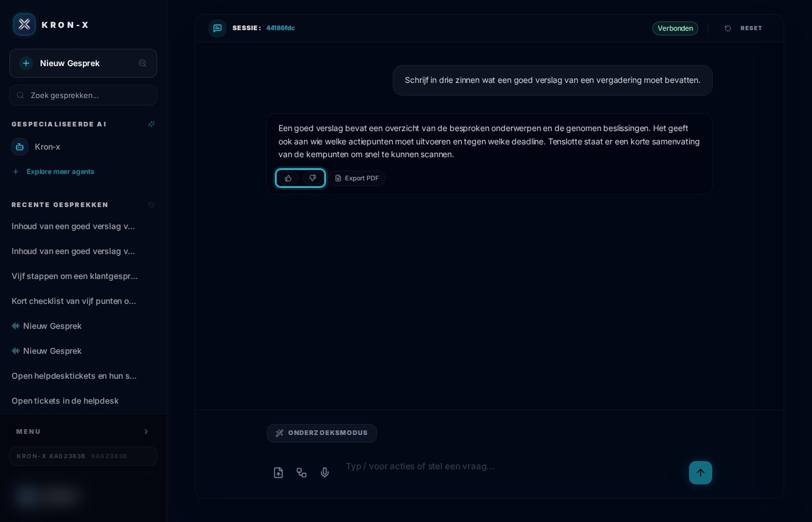Give the answer a thumbs down
812x522 pixels.
[313, 178]
